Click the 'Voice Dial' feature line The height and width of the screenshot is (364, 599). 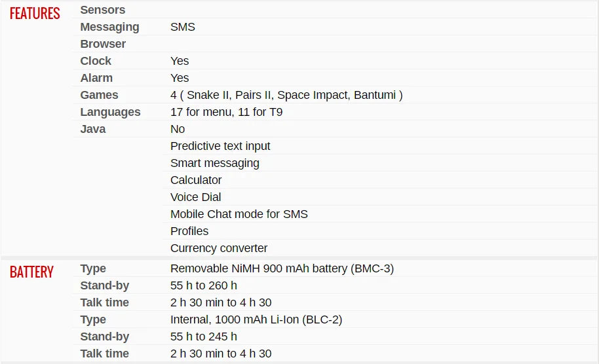tap(195, 197)
